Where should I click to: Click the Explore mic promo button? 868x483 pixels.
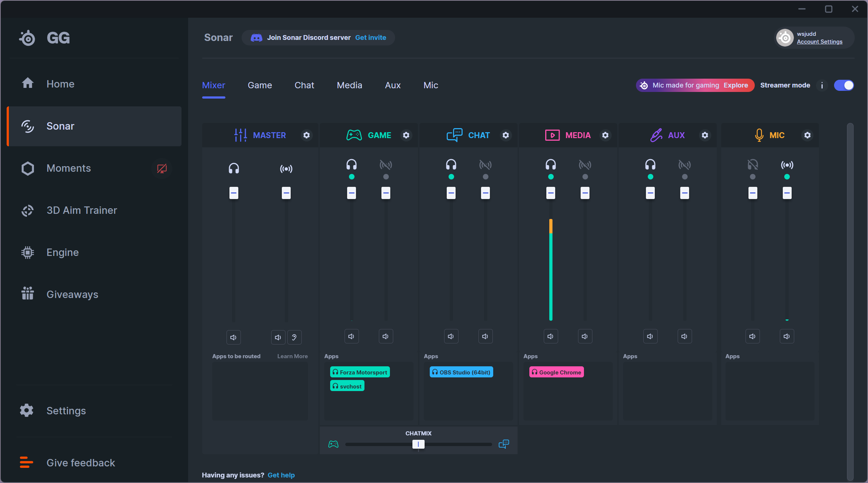(736, 85)
